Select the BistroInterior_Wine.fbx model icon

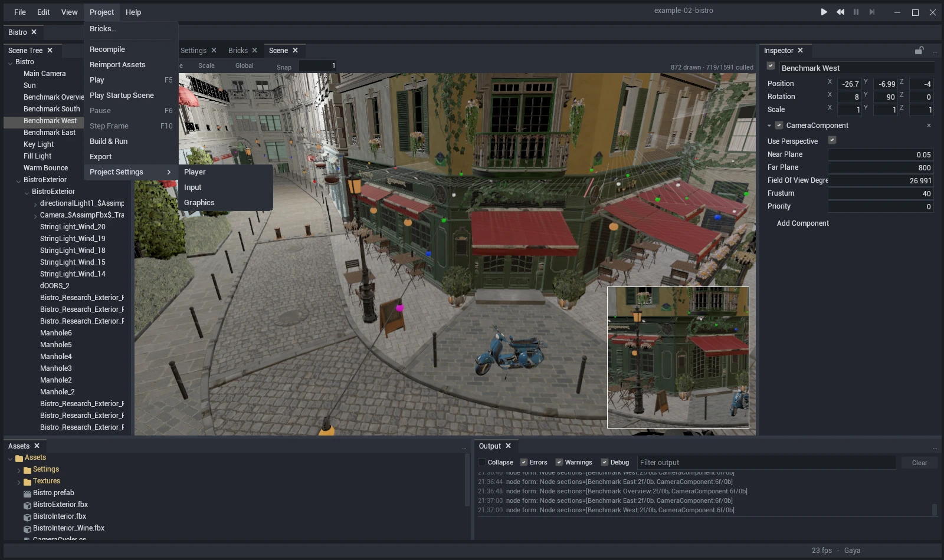point(27,529)
